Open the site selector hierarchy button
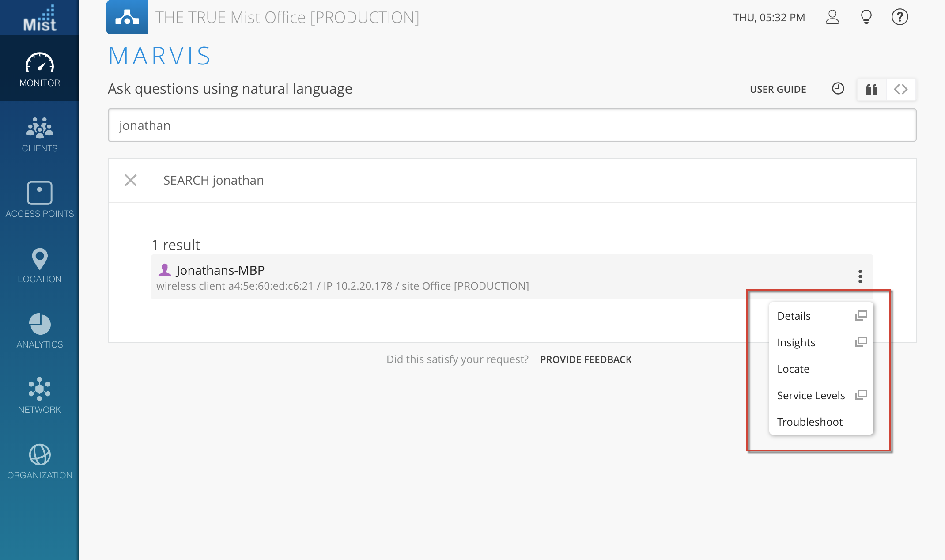 [x=127, y=17]
